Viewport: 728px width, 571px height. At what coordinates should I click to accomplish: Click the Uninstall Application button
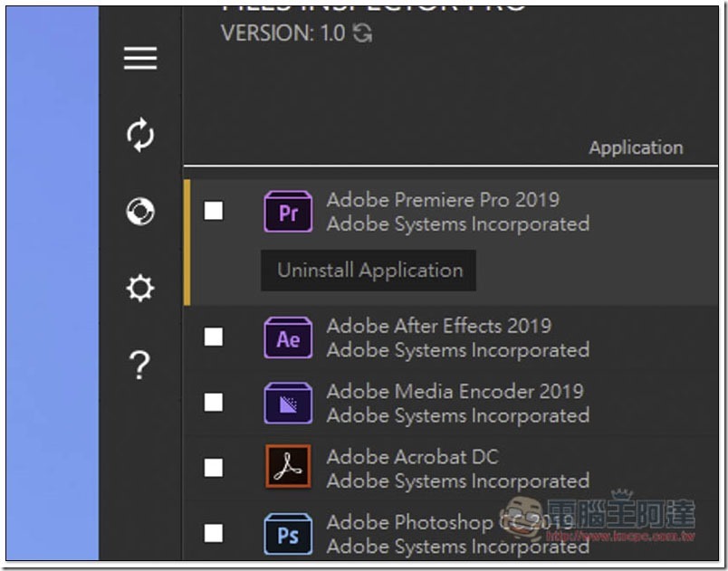coord(369,271)
